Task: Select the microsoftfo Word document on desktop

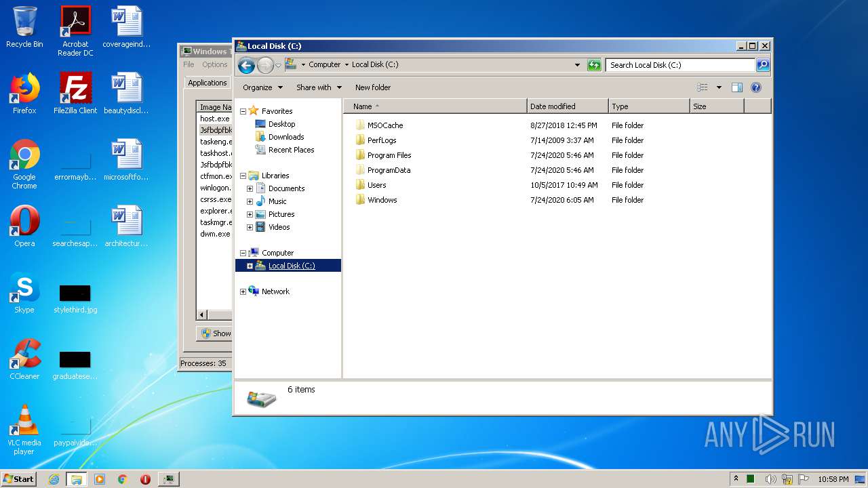Action: pos(126,160)
